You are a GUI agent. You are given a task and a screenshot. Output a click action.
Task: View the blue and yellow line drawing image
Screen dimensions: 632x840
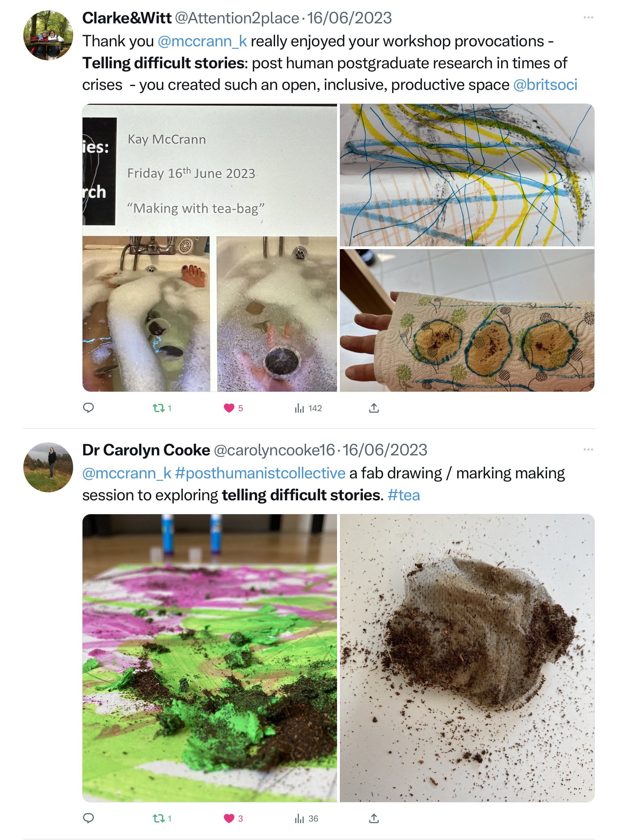click(x=467, y=175)
